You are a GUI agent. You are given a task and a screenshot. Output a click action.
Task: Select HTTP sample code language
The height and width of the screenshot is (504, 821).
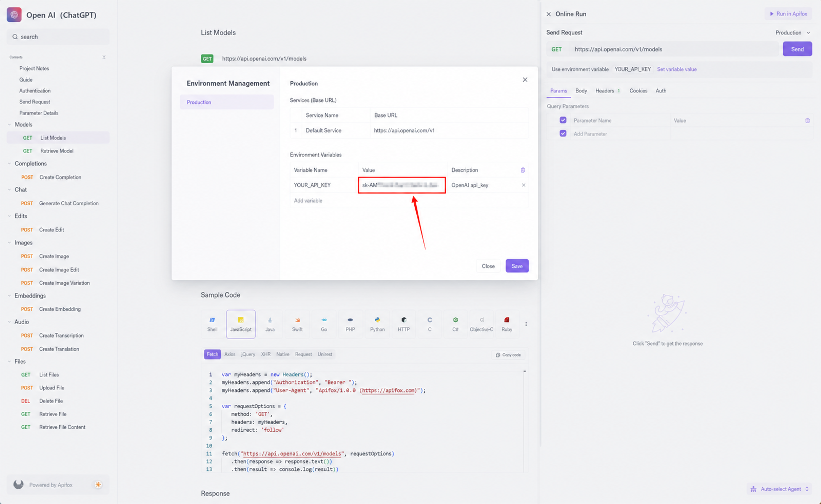coord(403,324)
